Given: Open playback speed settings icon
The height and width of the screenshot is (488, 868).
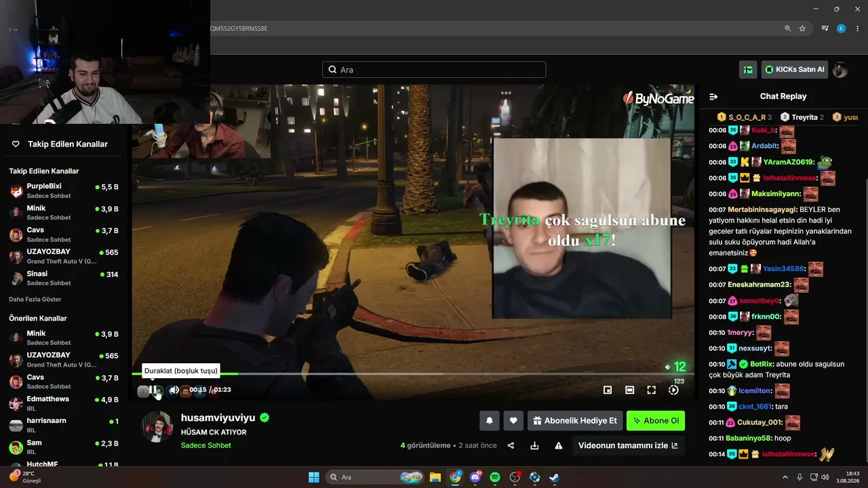Looking at the screenshot, I should click(673, 390).
